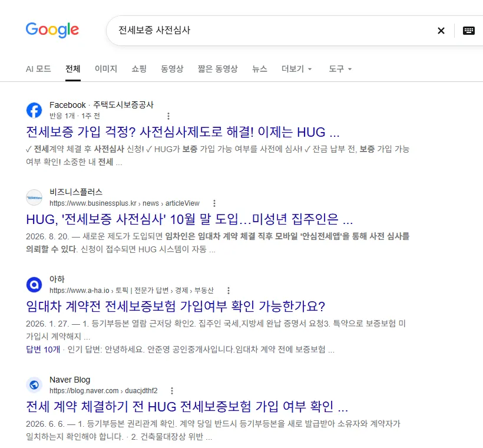Switch to 동영상 tab
The width and height of the screenshot is (483, 448).
tap(172, 69)
